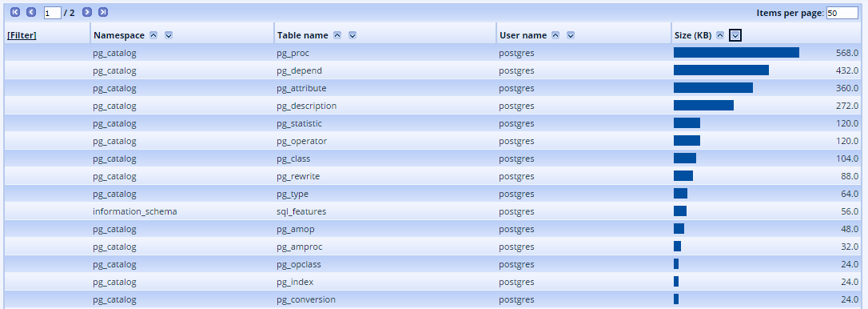Go to the previous page

[x=31, y=12]
